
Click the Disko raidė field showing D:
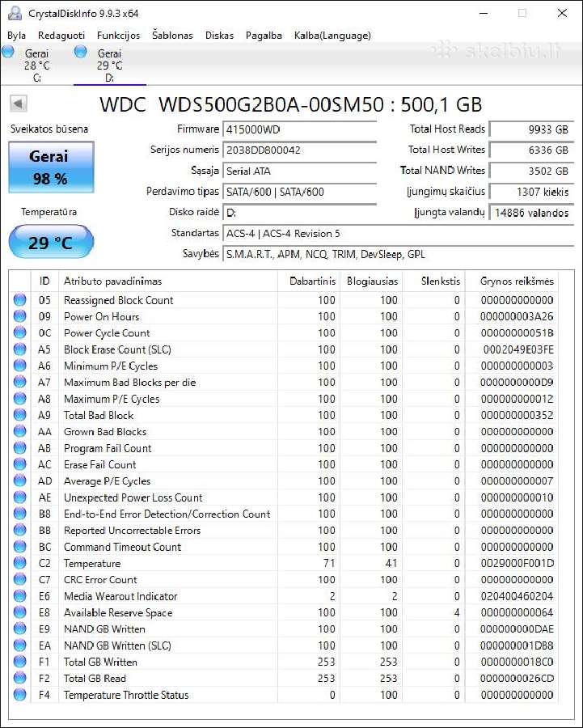(x=300, y=213)
